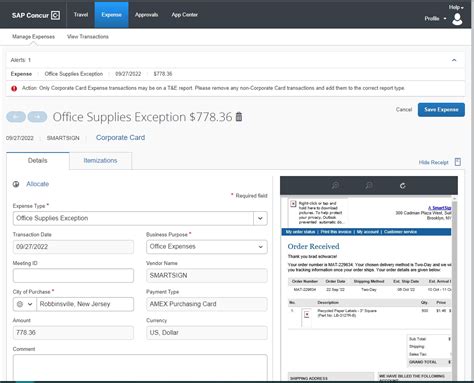The image size is (474, 383).
Task: Expand the City of Purchase location selector
Action: click(25, 304)
